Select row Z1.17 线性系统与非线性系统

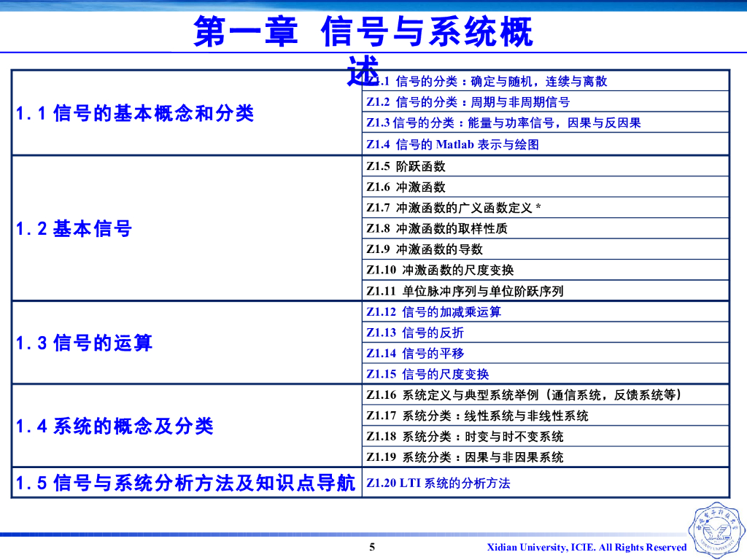click(546, 416)
